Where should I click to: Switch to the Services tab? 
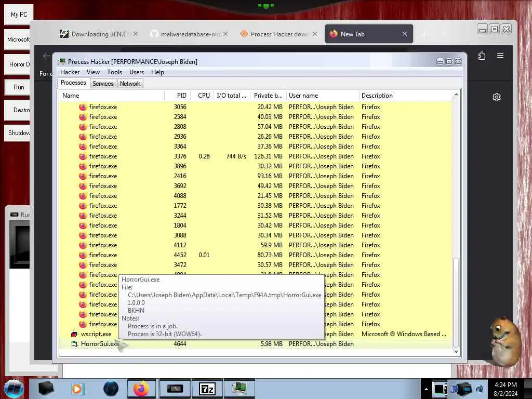[103, 84]
